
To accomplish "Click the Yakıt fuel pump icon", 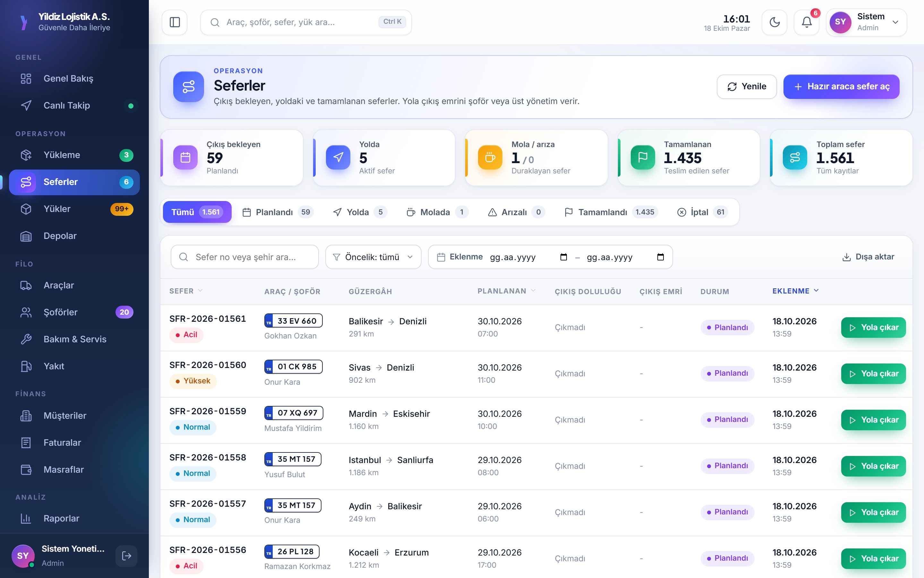I will point(26,366).
